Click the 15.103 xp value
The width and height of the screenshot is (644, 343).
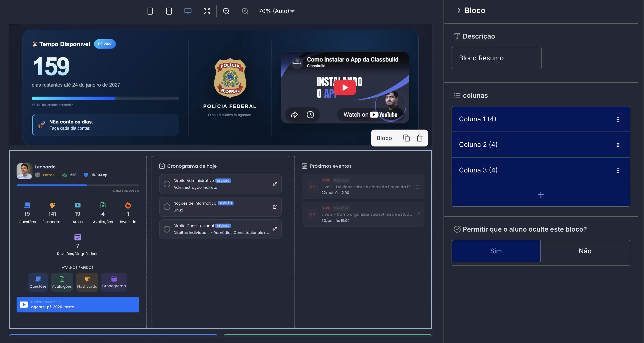pos(99,175)
